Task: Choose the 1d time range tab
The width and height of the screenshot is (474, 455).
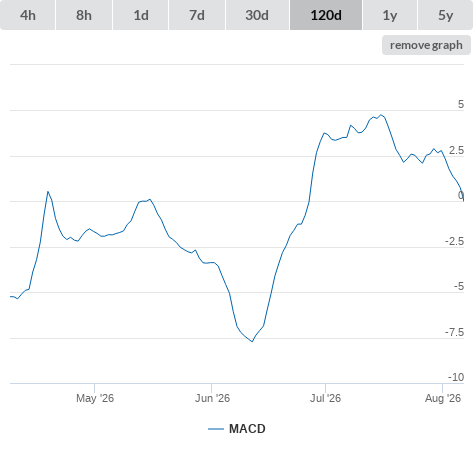Action: point(141,15)
